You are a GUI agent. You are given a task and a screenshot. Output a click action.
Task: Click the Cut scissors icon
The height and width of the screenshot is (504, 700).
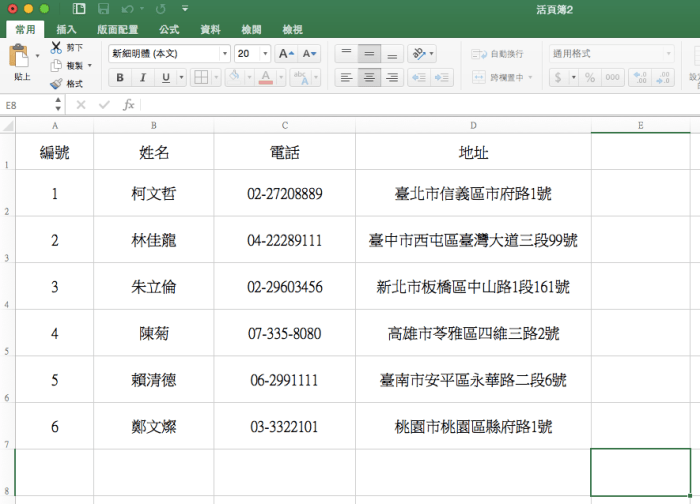point(56,47)
